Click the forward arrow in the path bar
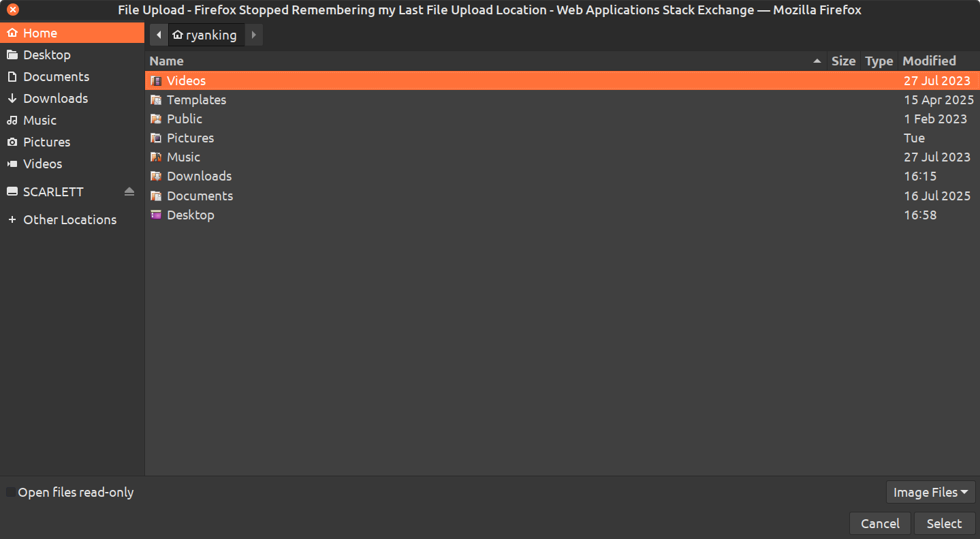Viewport: 980px width, 539px height. [253, 35]
